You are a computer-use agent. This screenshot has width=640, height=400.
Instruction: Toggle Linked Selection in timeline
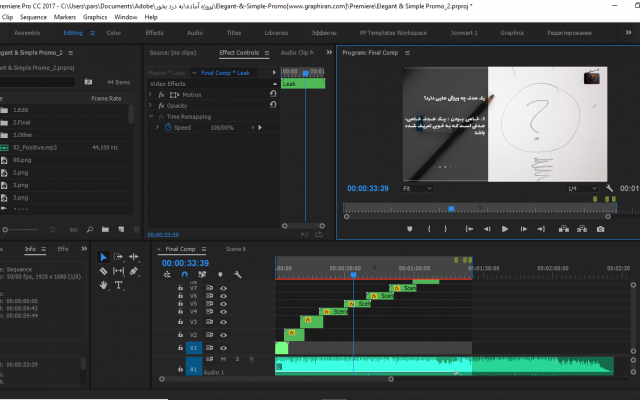(202, 275)
